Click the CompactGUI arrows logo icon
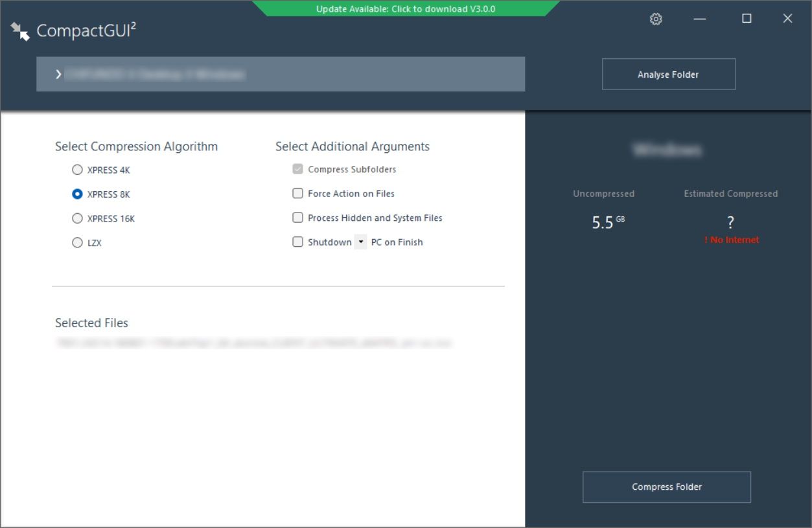 [20, 31]
